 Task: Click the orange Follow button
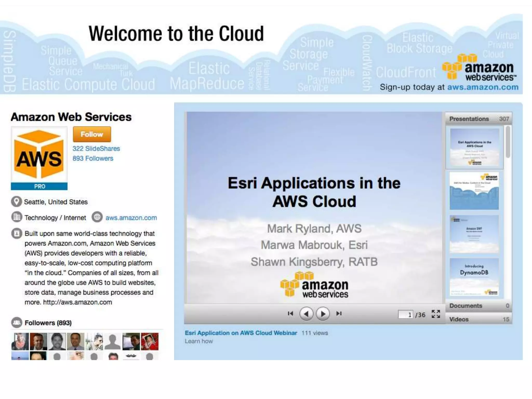[x=92, y=134]
